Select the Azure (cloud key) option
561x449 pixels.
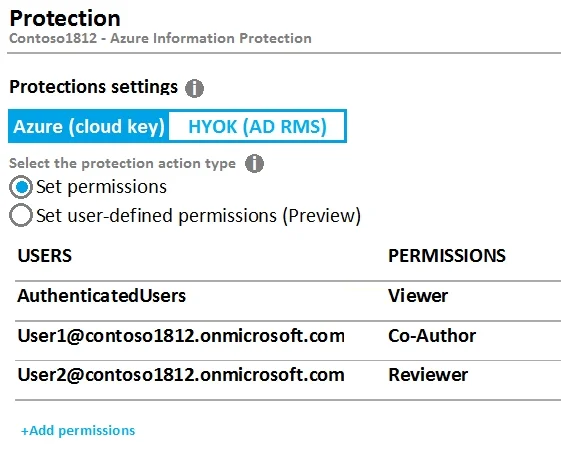pyautogui.click(x=89, y=126)
